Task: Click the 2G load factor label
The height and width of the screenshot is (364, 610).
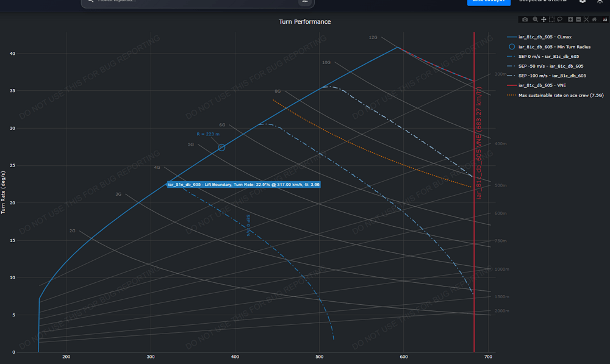Action: [x=73, y=230]
